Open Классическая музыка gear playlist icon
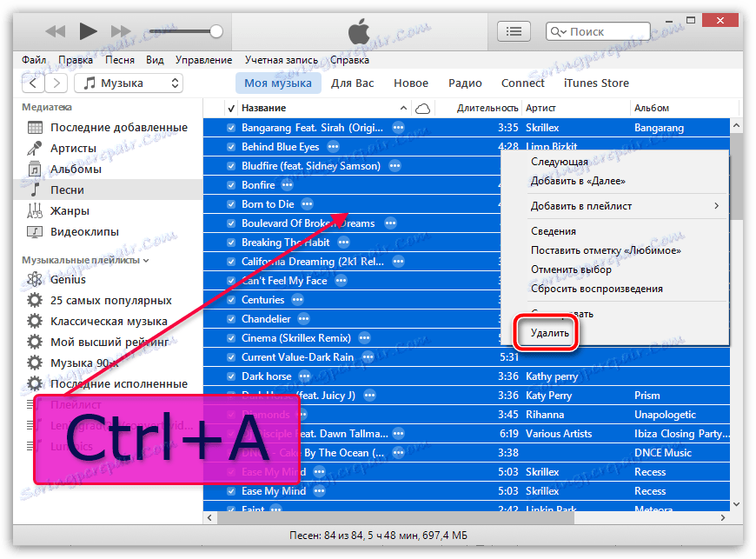This screenshot has height=559, width=756. pos(35,321)
